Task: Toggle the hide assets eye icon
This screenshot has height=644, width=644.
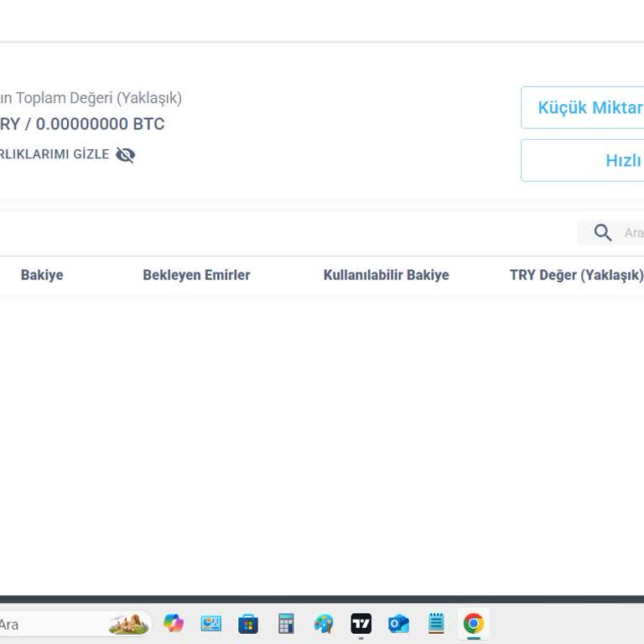Action: tap(125, 155)
